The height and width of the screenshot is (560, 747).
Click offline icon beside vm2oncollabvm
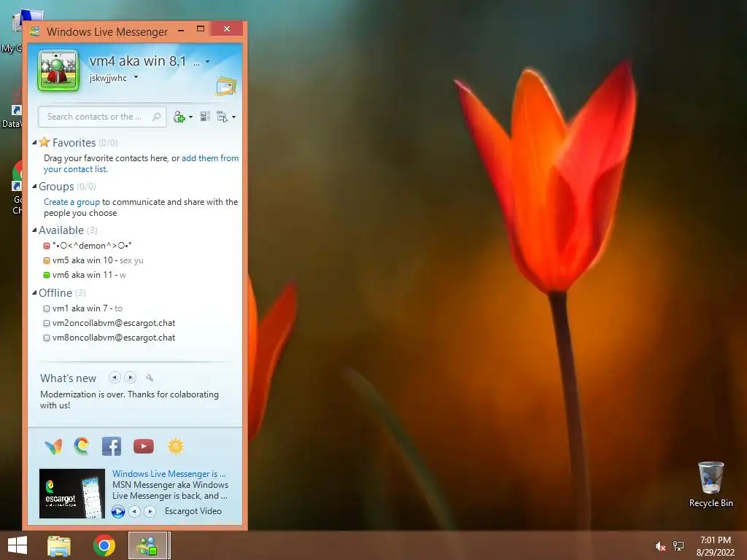click(47, 323)
